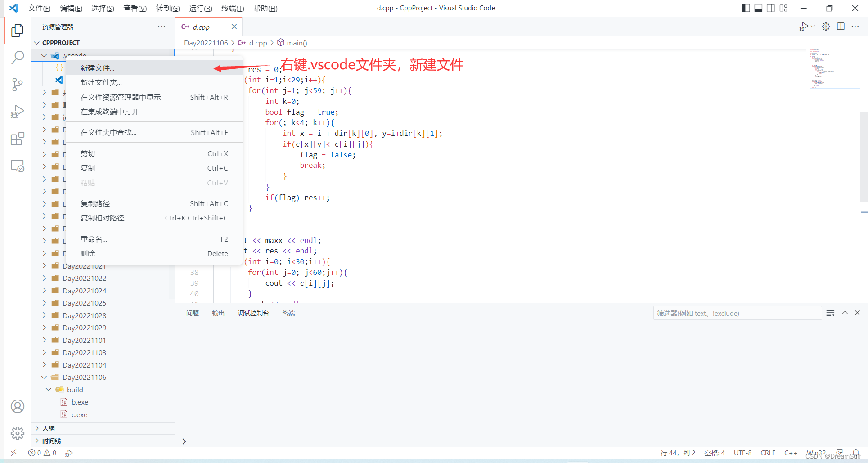Open b.exe in the file tree
The image size is (868, 463).
point(80,402)
